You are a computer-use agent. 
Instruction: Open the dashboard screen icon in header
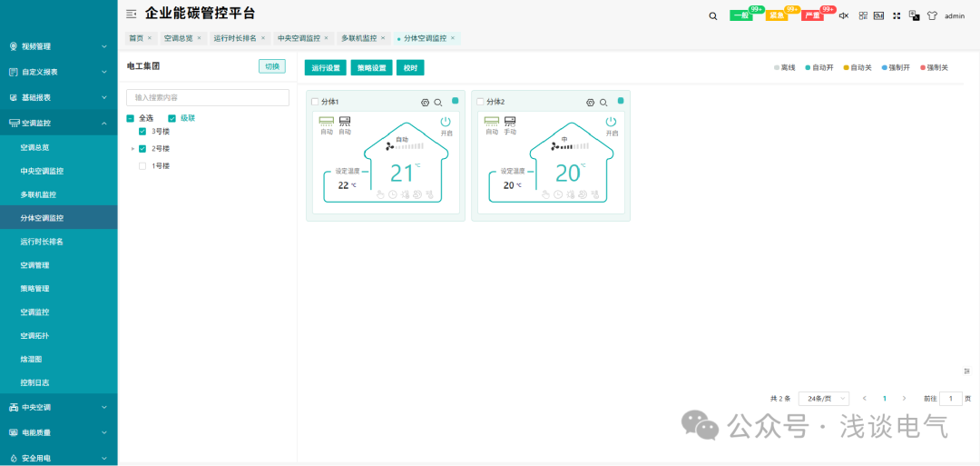878,16
